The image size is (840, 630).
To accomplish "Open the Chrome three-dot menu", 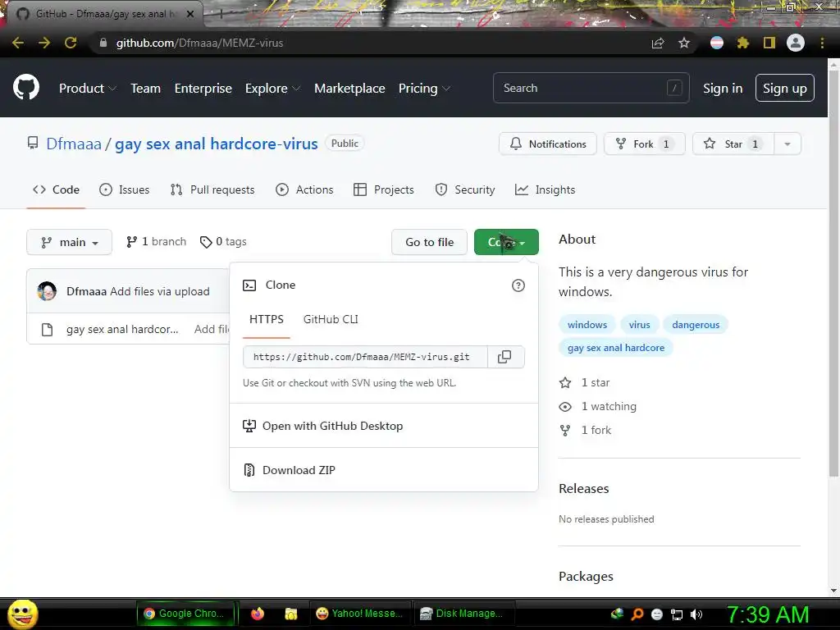I will [x=822, y=43].
